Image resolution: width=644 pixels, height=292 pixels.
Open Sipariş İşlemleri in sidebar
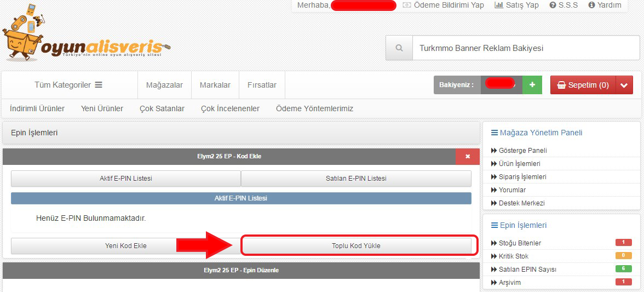(519, 177)
